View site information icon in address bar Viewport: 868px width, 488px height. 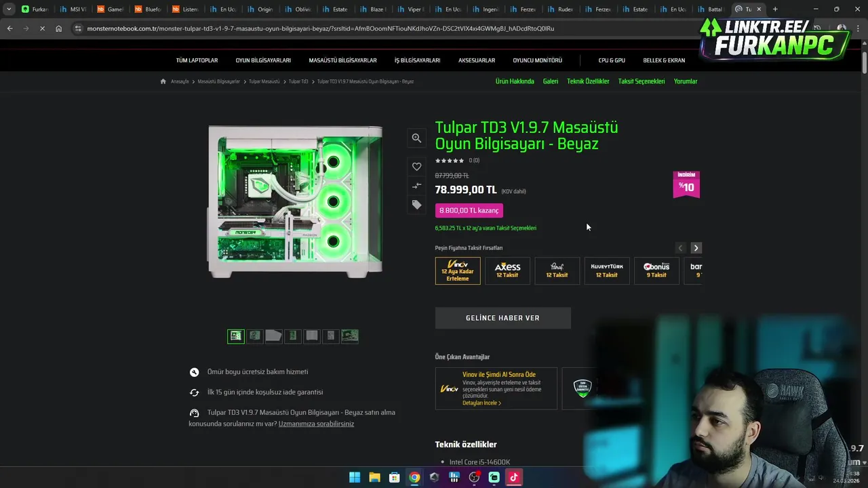(78, 28)
